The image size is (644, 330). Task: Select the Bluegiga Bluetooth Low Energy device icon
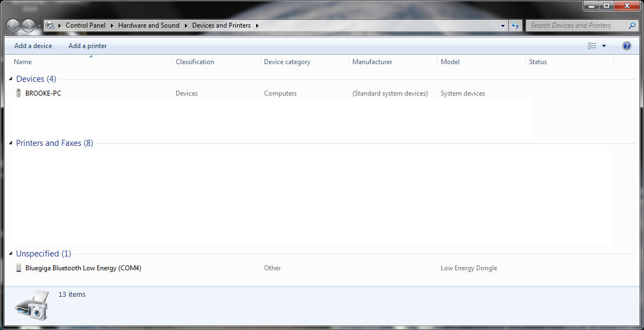point(19,268)
